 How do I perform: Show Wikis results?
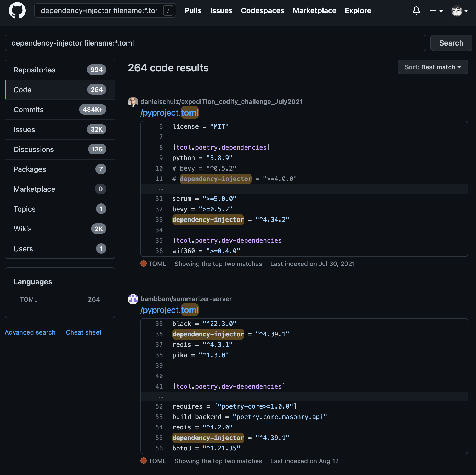[x=60, y=229]
